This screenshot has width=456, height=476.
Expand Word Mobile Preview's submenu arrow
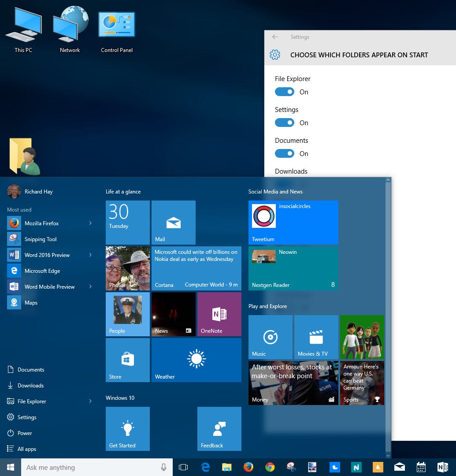[91, 286]
